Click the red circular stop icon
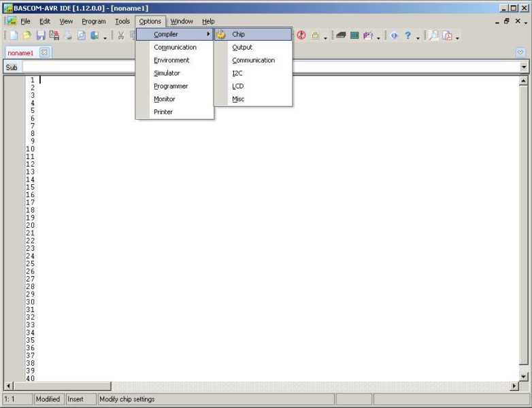 pos(301,35)
